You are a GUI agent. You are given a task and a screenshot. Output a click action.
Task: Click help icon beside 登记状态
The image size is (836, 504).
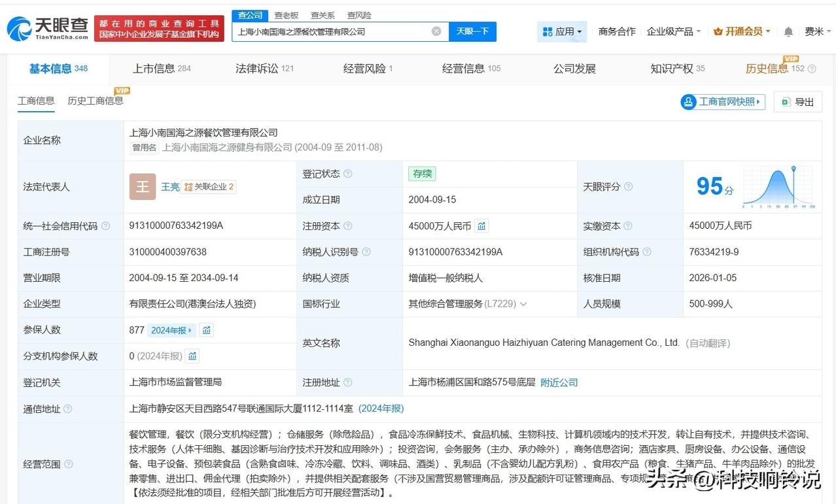click(x=348, y=174)
